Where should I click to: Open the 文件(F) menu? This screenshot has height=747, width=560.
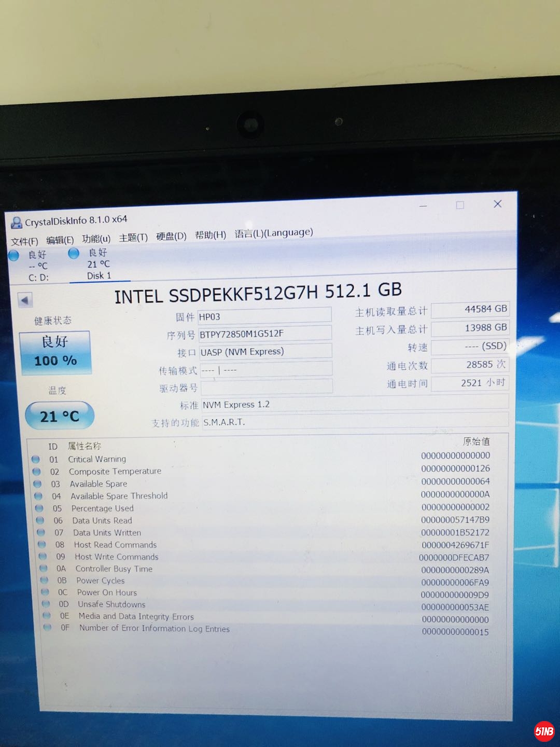24,241
